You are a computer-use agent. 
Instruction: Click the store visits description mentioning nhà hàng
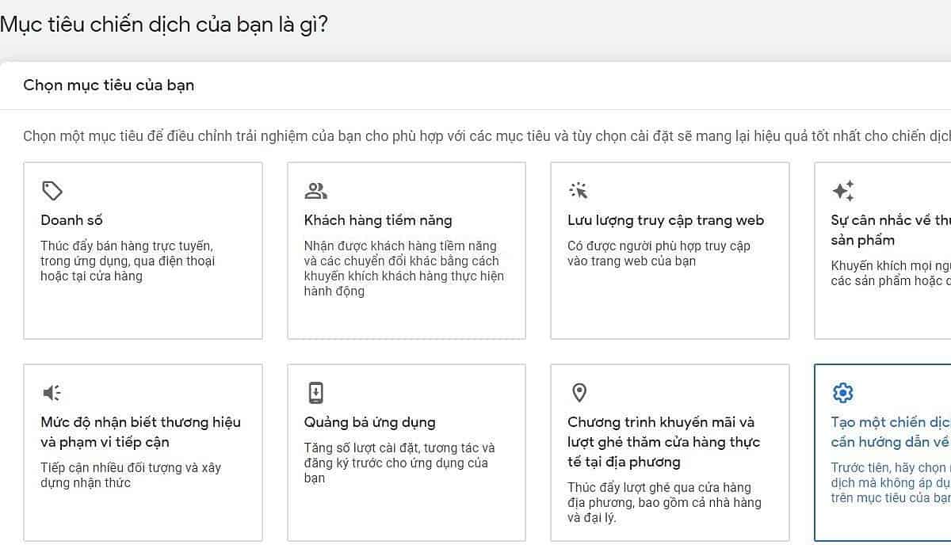pyautogui.click(x=663, y=502)
